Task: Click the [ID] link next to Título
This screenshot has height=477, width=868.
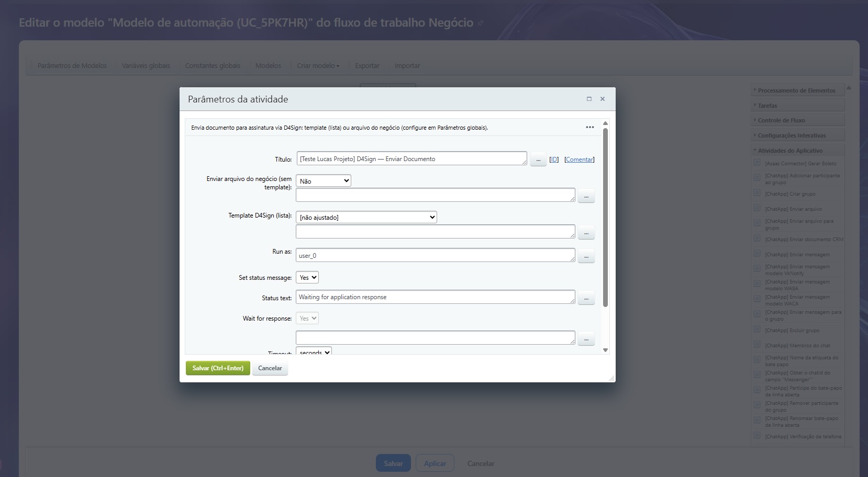Action: click(554, 160)
